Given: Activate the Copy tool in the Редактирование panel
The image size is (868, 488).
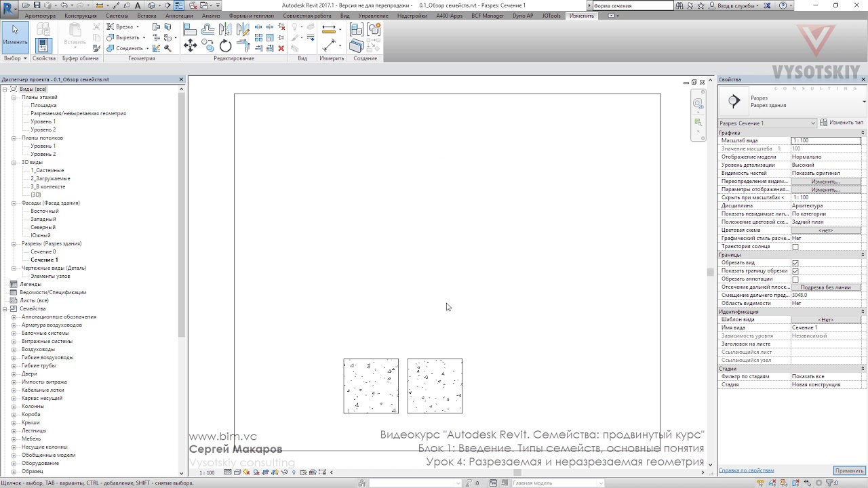Looking at the screenshot, I should (x=208, y=45).
